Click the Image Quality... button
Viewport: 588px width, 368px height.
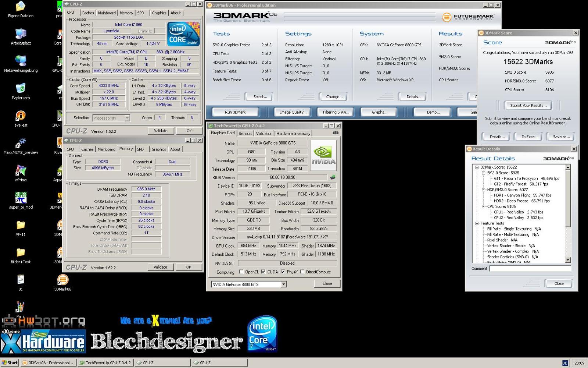click(293, 112)
